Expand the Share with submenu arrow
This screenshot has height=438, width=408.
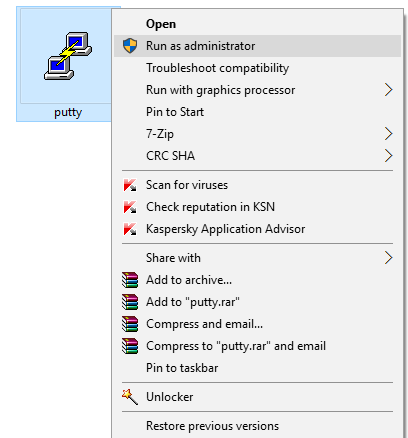click(388, 258)
